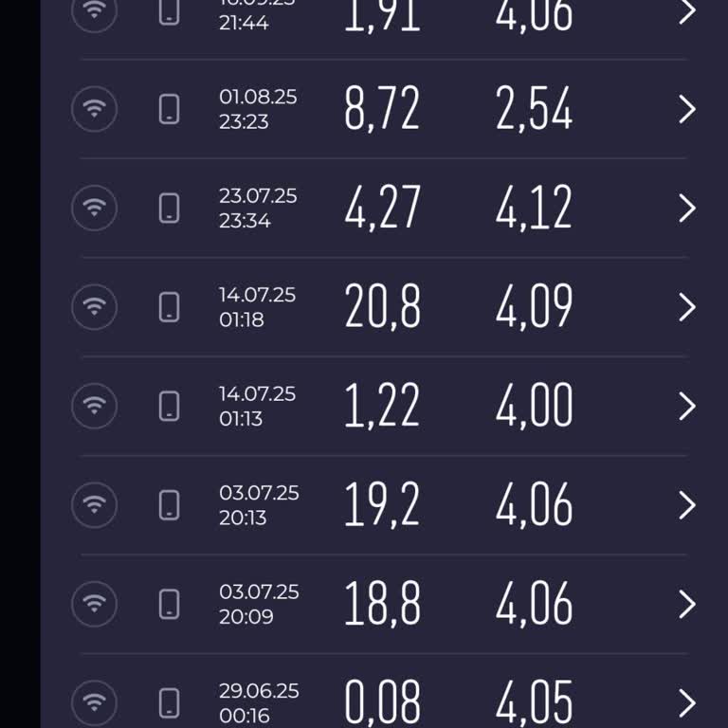The width and height of the screenshot is (728, 728).
Task: Click Wi-Fi icon for 23.07.25 23:34 result
Action: (x=94, y=208)
